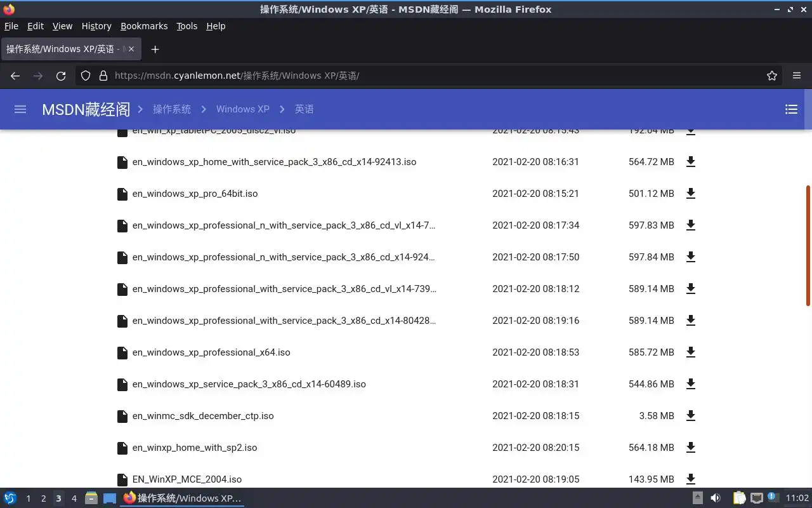
Task: Download en_windows_xp_home_with_service_pack_3 iso file
Action: click(691, 162)
